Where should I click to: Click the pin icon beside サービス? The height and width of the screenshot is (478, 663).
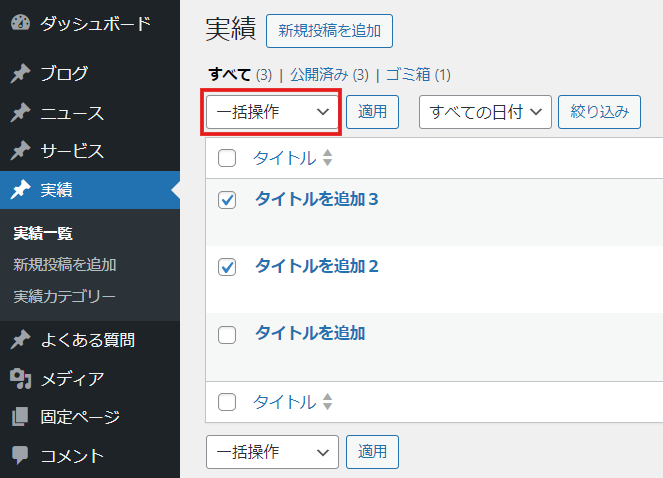(x=20, y=151)
